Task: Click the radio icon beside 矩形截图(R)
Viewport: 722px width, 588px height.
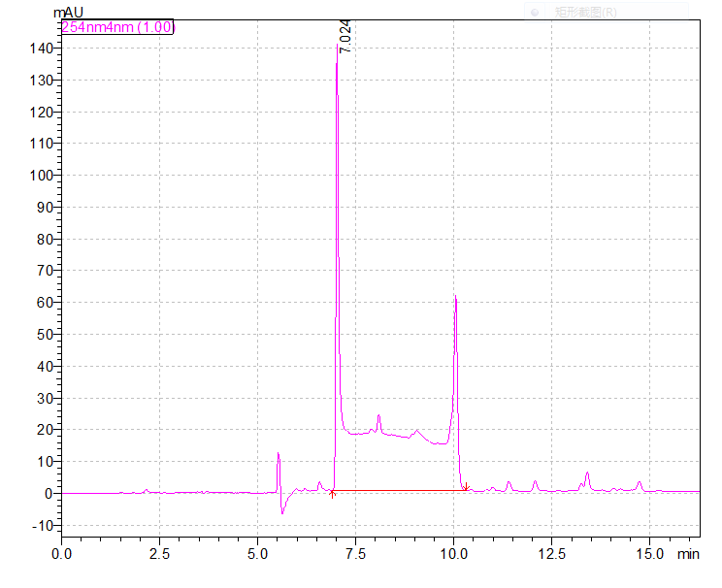Action: point(535,13)
